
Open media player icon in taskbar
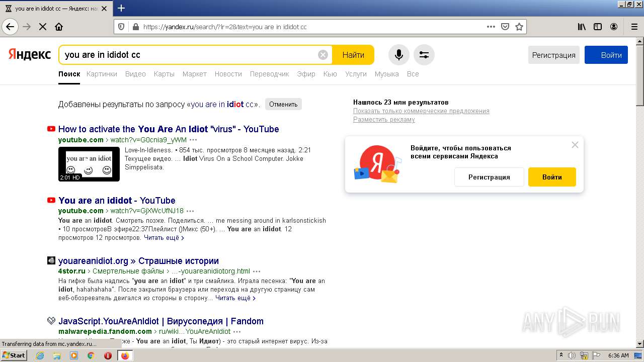[74, 355]
